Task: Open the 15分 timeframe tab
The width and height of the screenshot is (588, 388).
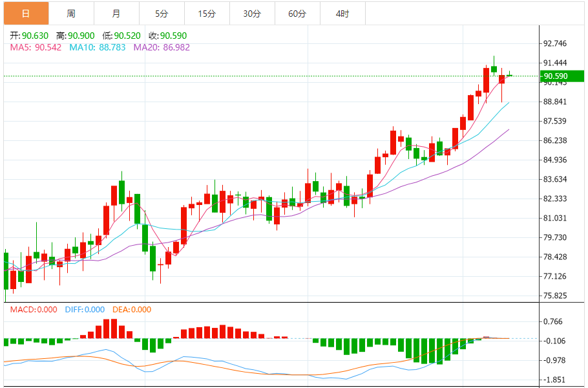Action: click(207, 14)
